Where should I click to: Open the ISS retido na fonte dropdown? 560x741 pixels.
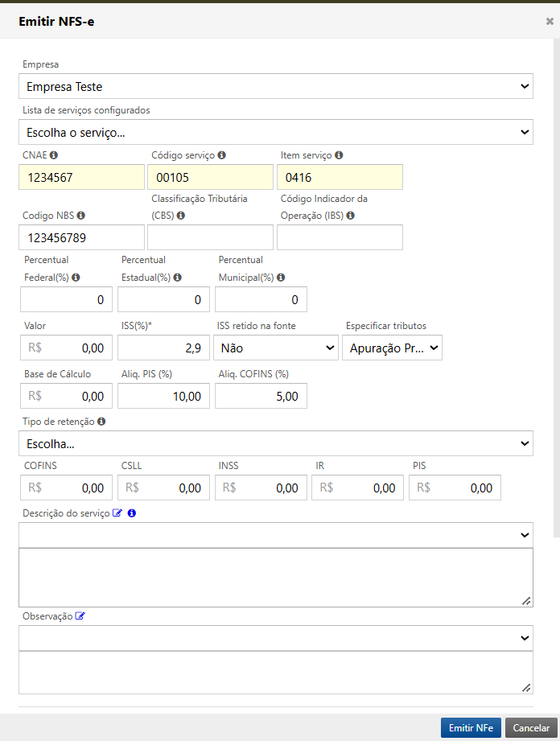(x=276, y=348)
